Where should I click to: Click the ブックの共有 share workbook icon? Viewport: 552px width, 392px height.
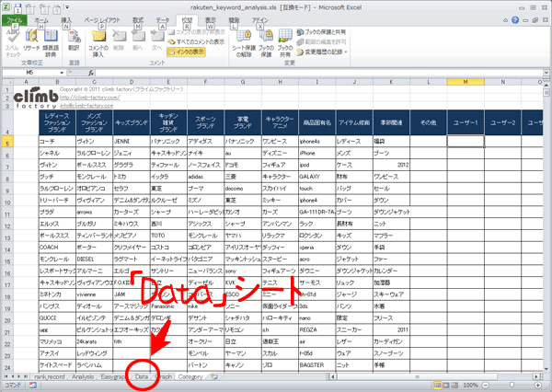[285, 43]
